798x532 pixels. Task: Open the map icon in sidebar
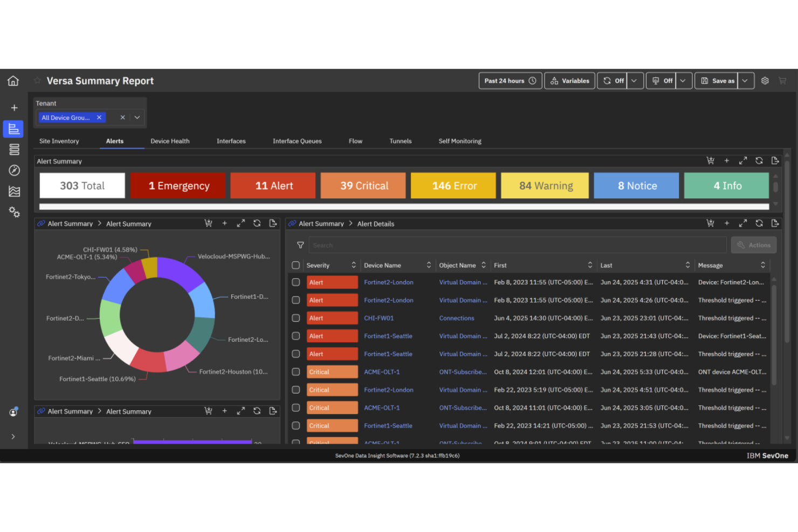[14, 191]
